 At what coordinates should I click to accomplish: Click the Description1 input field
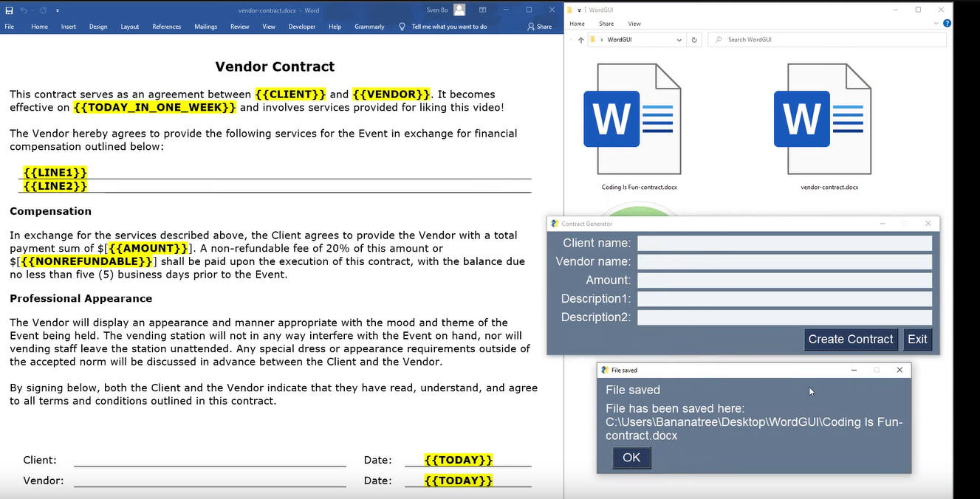click(x=784, y=299)
